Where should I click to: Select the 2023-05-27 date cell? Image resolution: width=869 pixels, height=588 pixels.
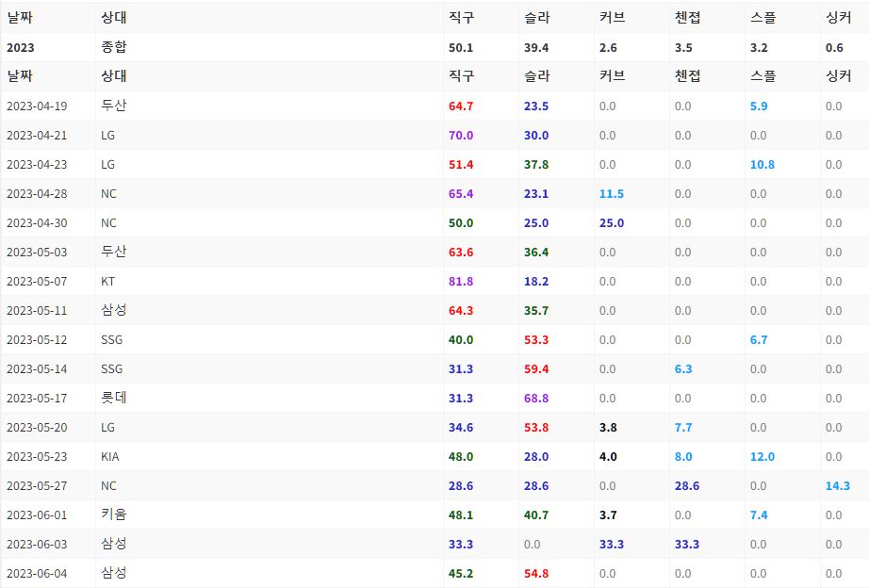click(37, 486)
